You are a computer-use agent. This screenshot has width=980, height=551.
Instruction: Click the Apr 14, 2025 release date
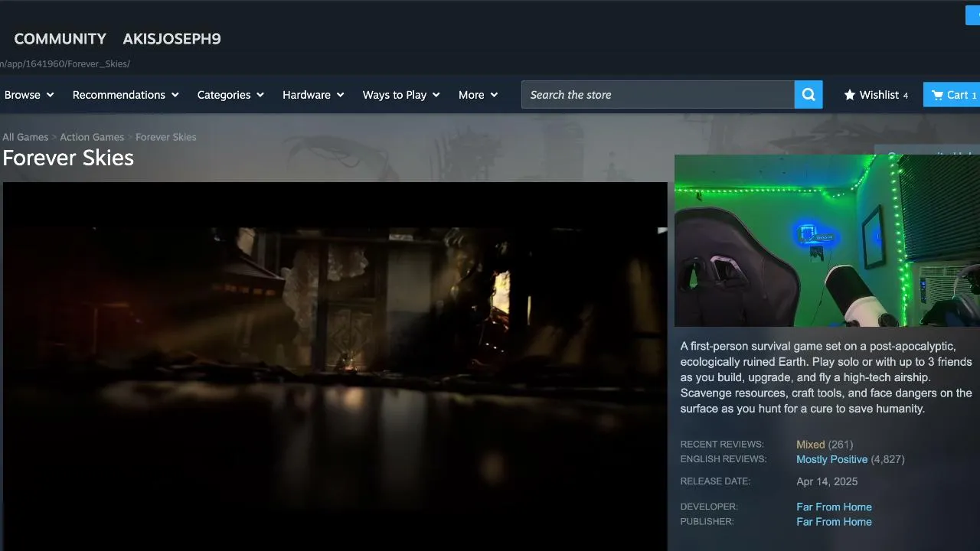tap(827, 482)
